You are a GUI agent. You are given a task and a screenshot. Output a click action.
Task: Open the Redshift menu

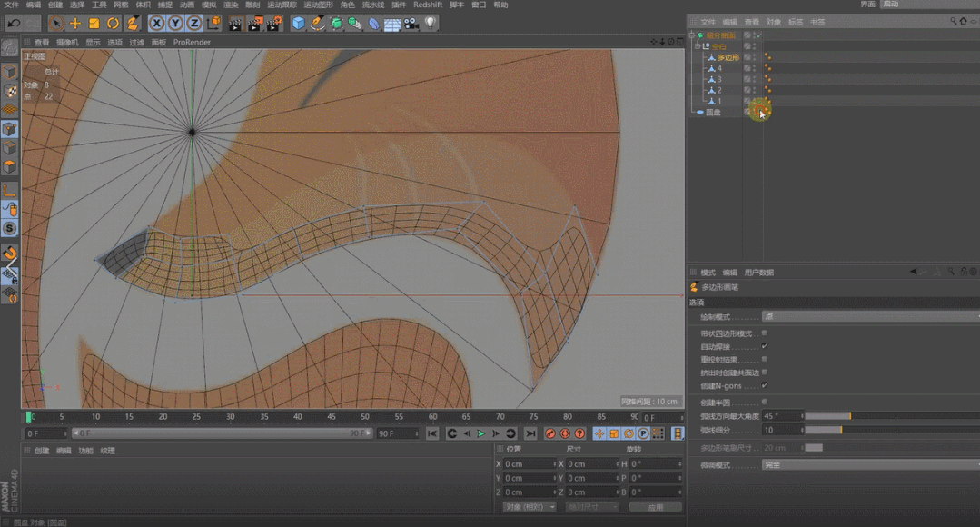click(427, 5)
